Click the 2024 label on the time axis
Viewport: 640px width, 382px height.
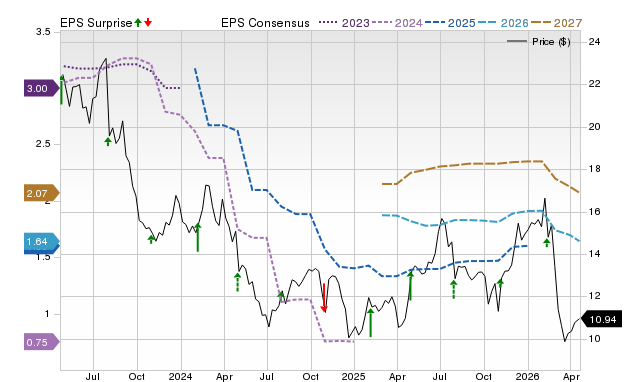[x=180, y=376]
